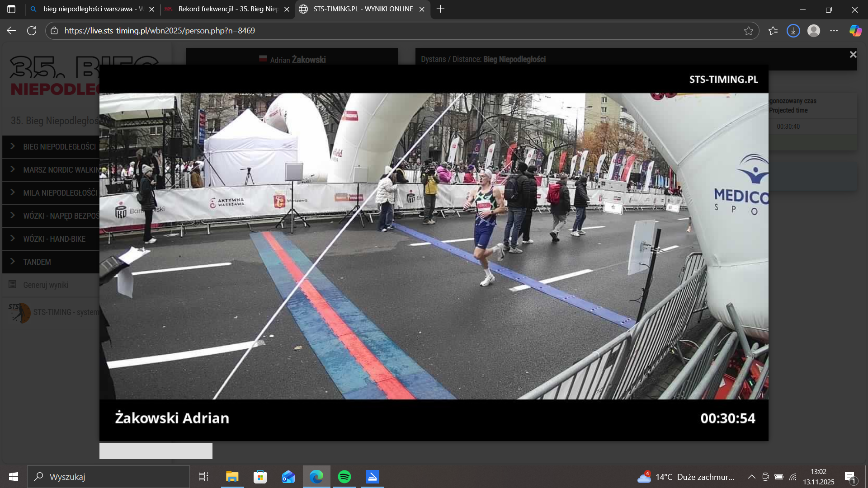
Task: Expand the Tandem category chevron
Action: pyautogui.click(x=13, y=262)
